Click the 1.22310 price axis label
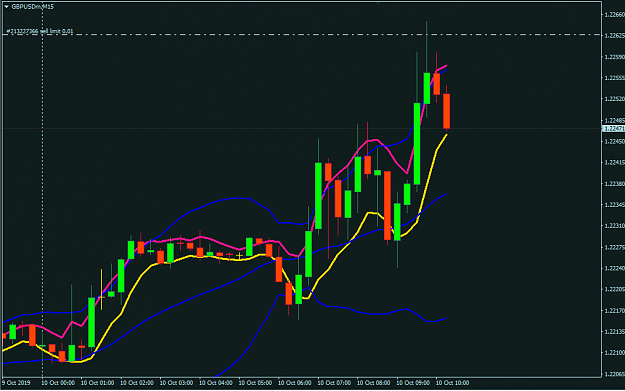 tap(614, 226)
